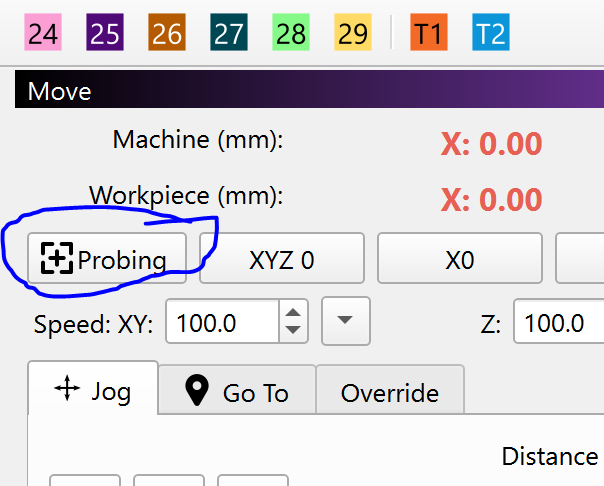
Task: Select the purple layer 25 swatch
Action: click(x=105, y=34)
